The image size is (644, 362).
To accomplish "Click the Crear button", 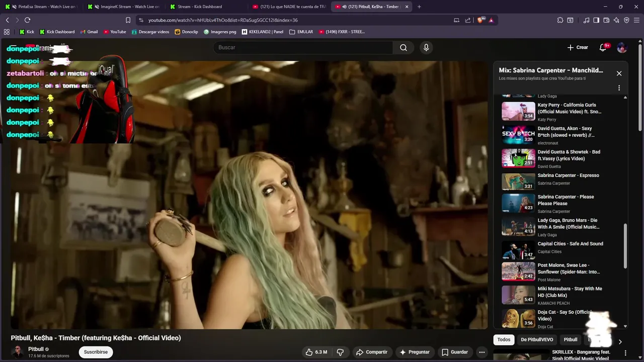I will coord(578,47).
